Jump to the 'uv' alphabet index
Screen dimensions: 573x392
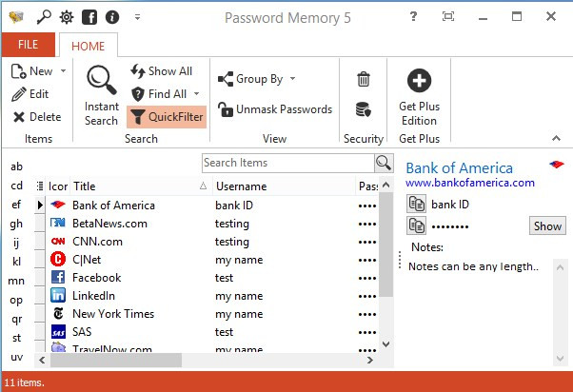pyautogui.click(x=16, y=357)
